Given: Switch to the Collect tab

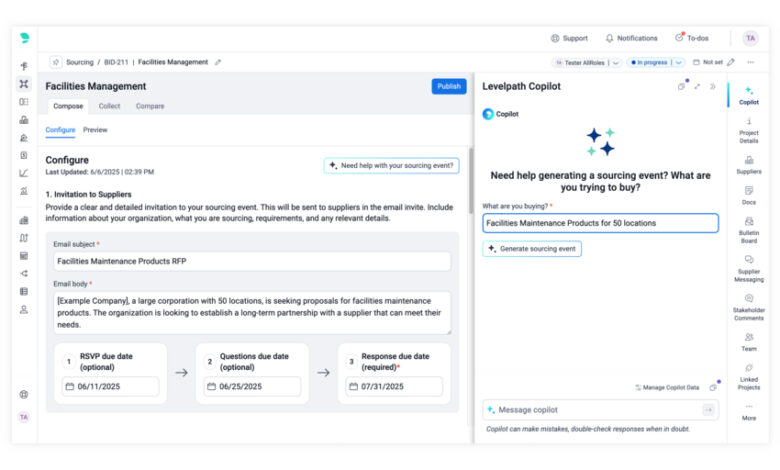Looking at the screenshot, I should 109,106.
